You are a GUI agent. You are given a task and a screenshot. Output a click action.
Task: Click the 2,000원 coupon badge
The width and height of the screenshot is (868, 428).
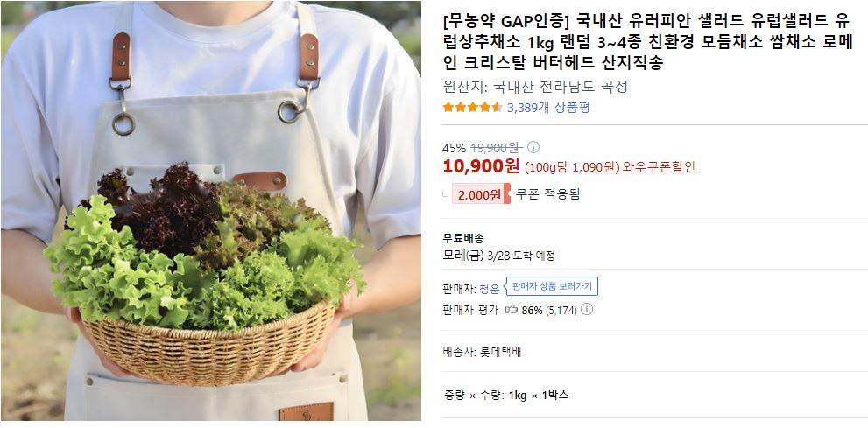point(481,194)
